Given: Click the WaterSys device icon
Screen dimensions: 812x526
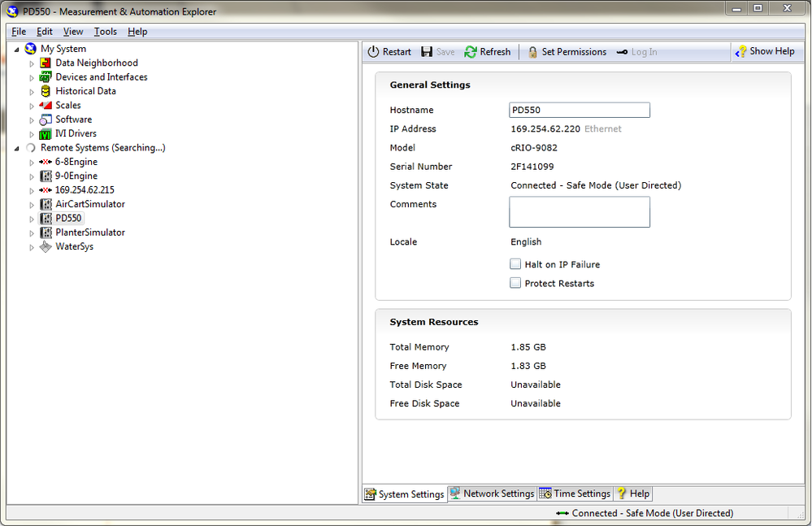Looking at the screenshot, I should 46,246.
